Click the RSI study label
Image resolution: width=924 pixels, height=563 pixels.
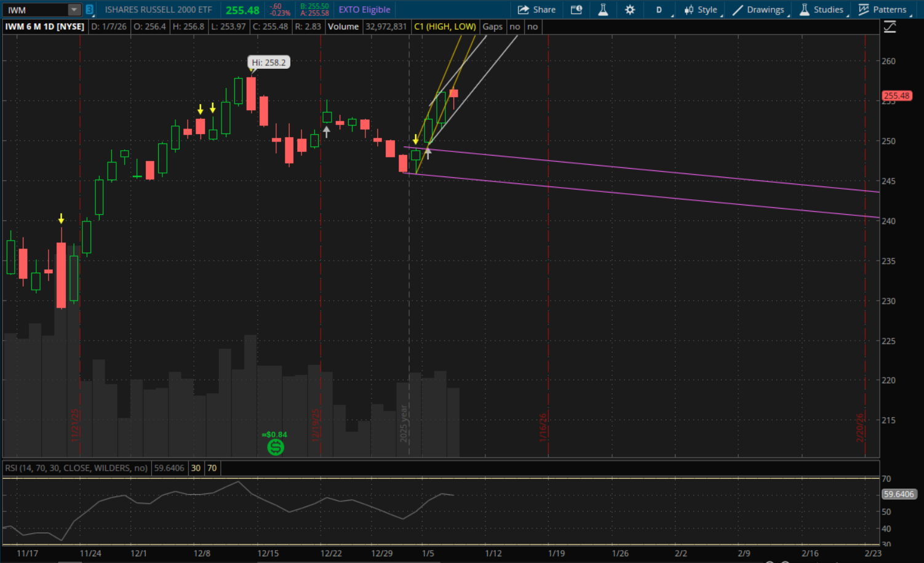click(x=76, y=468)
